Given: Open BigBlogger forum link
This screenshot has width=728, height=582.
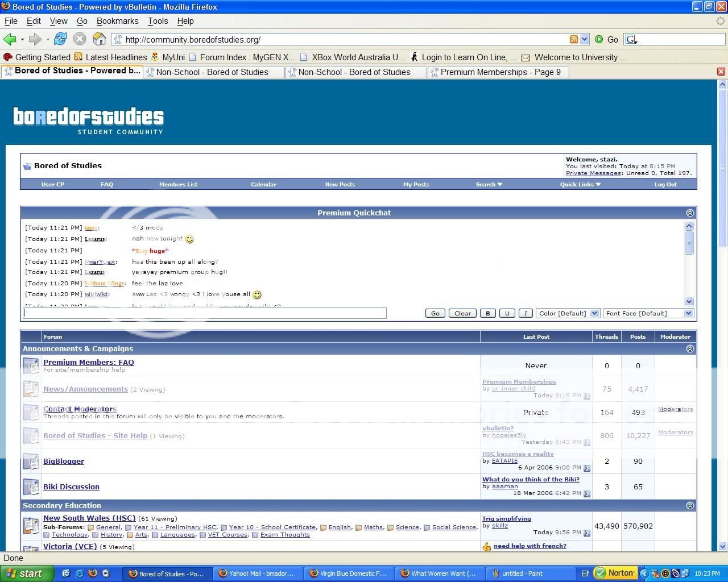Looking at the screenshot, I should click(64, 461).
